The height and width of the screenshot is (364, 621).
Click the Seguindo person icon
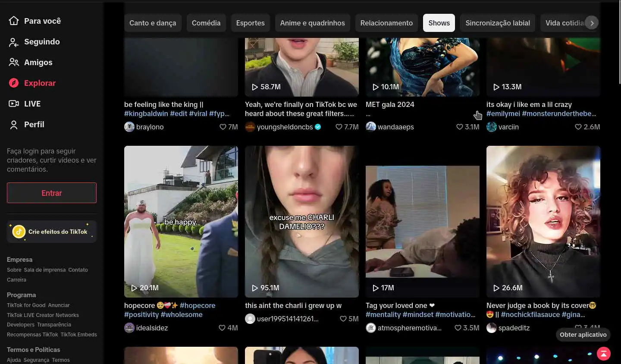pyautogui.click(x=14, y=41)
